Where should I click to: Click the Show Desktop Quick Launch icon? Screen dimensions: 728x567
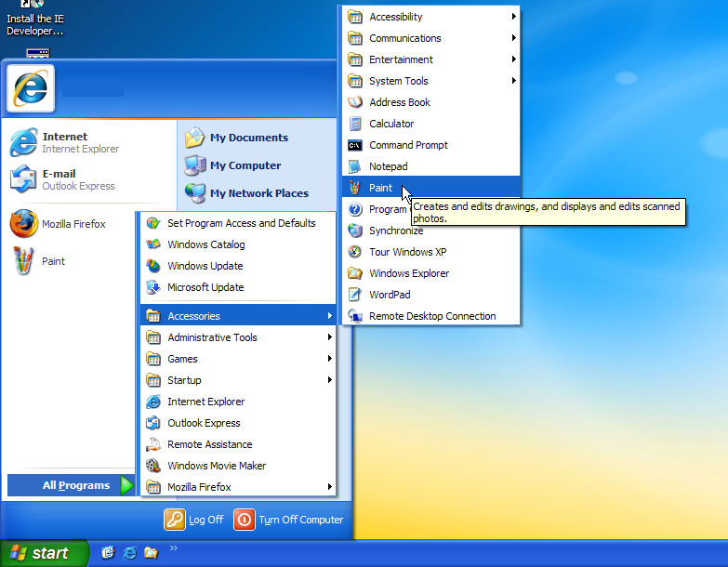[108, 553]
